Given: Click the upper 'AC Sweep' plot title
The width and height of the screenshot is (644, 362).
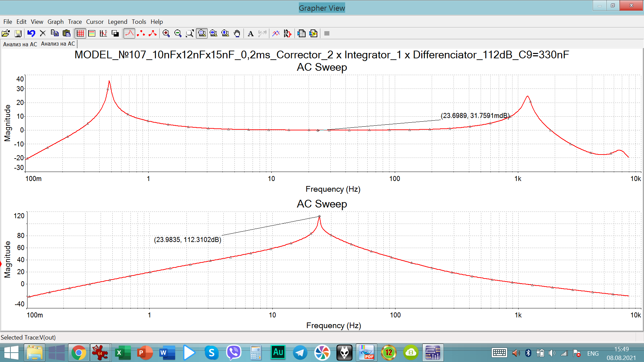Looking at the screenshot, I should pyautogui.click(x=322, y=67).
